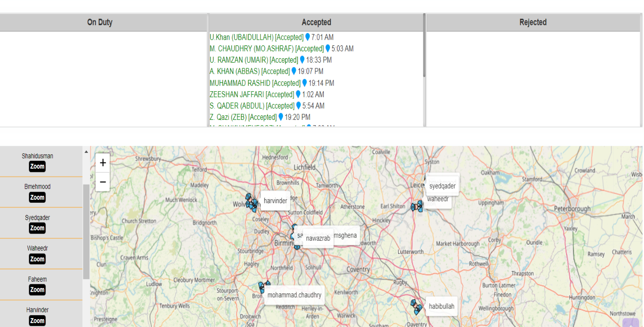Screen dimensions: 644x327
Task: Zoom out on the map
Action: (x=103, y=182)
